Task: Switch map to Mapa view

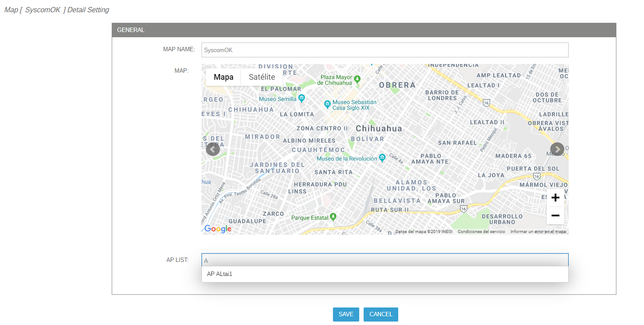Action: 223,77
